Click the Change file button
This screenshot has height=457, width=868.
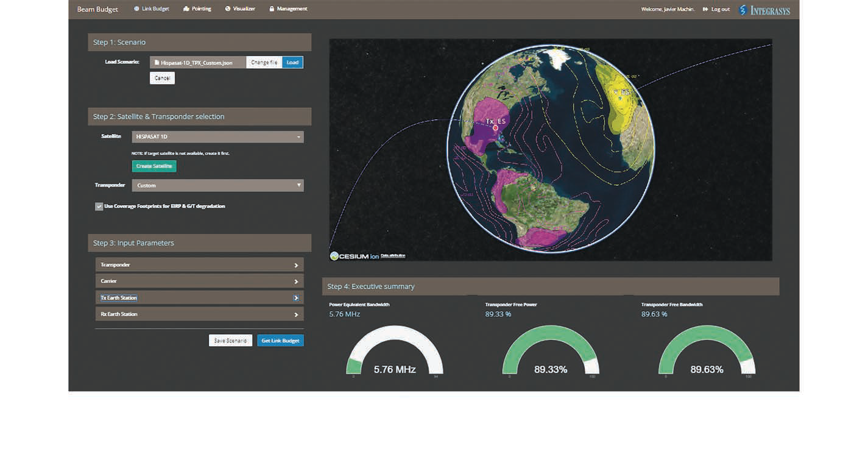click(x=264, y=62)
